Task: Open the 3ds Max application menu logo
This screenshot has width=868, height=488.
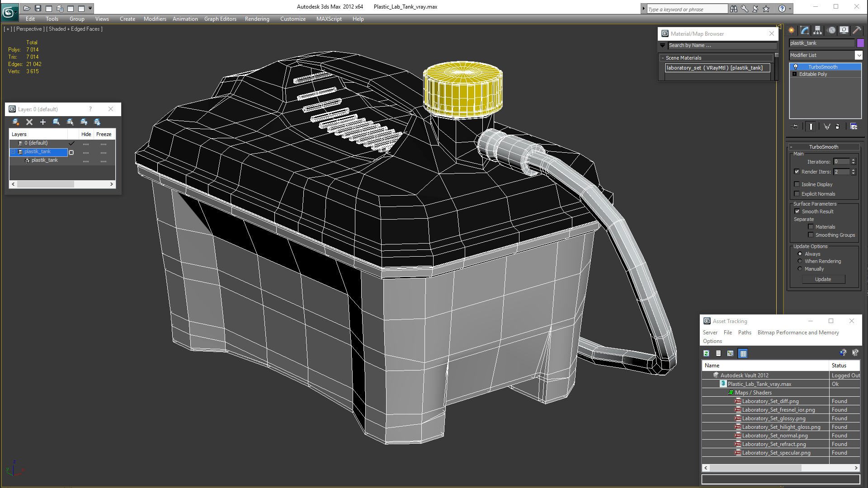Action: [9, 12]
